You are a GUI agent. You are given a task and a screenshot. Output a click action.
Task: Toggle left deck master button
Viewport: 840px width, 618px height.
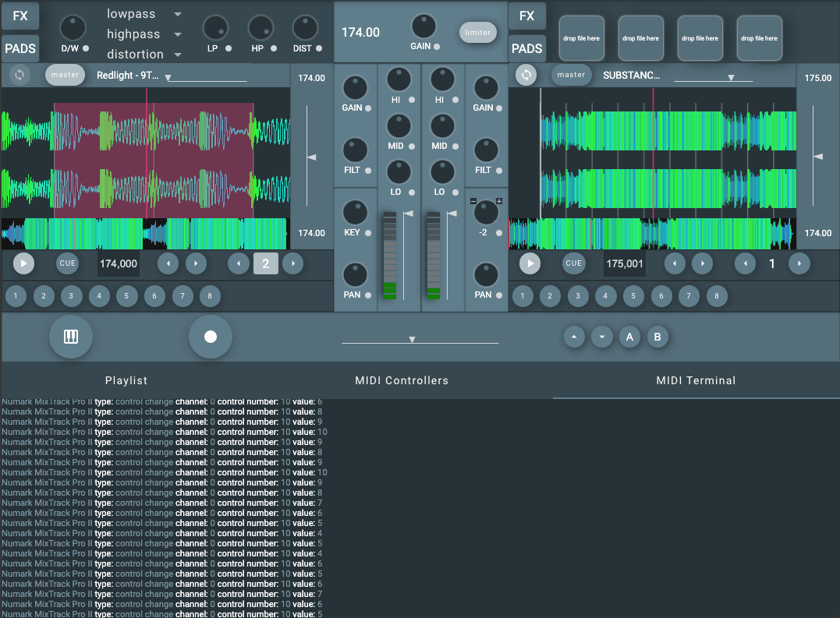[65, 75]
